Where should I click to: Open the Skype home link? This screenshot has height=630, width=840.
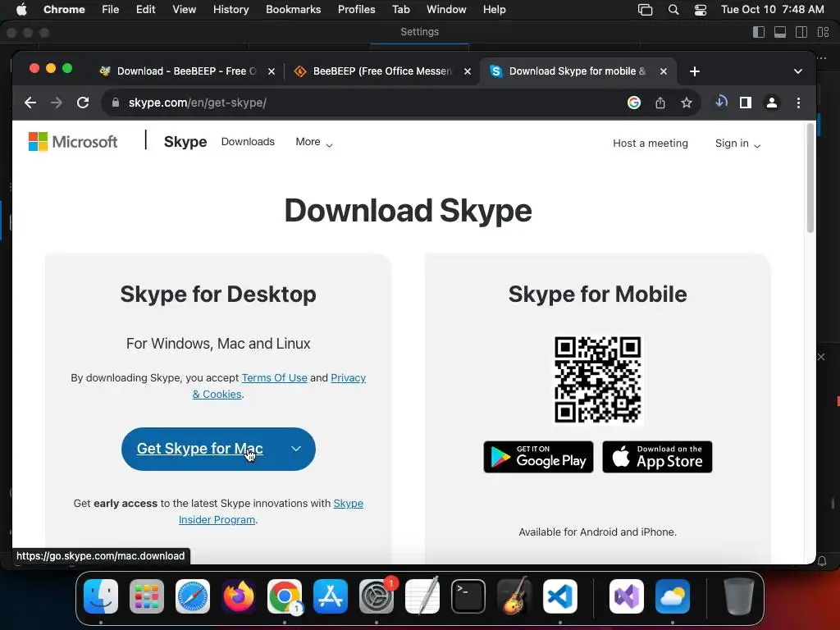[x=185, y=141]
